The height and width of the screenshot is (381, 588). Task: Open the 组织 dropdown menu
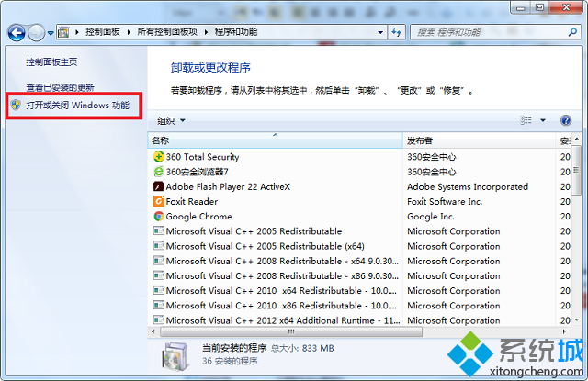[171, 120]
